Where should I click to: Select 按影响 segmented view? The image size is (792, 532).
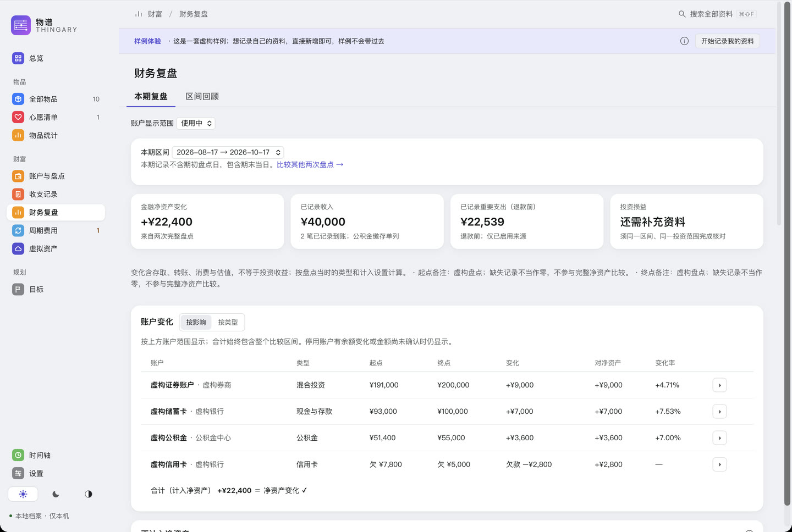pyautogui.click(x=196, y=323)
